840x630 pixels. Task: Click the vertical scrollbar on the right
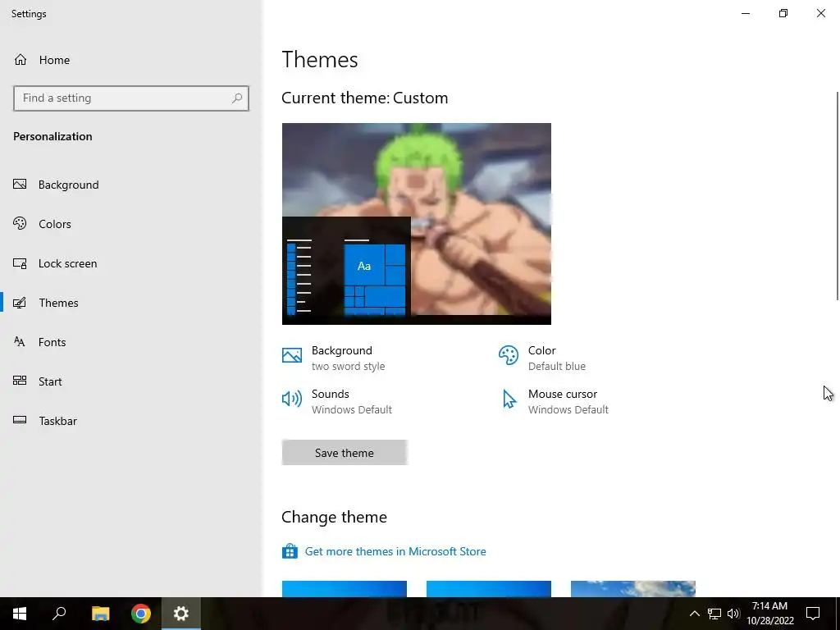pyautogui.click(x=837, y=196)
